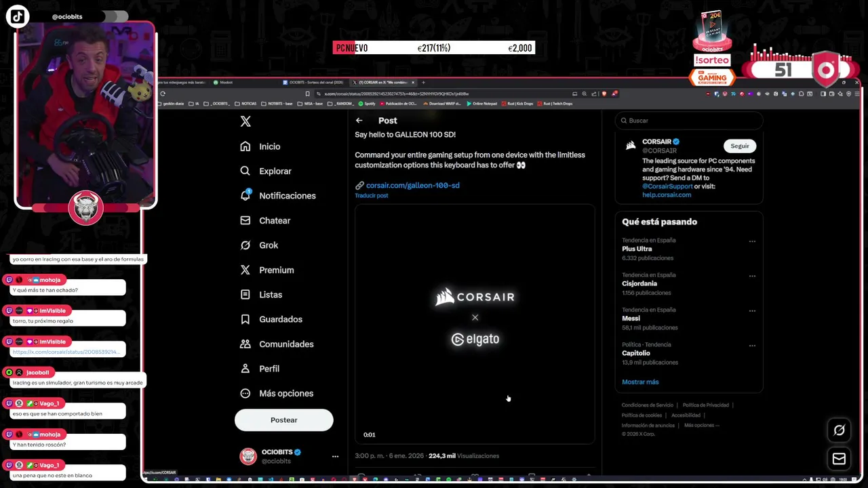
Task: Click the OCIOBITS profile avatar
Action: tap(248, 456)
